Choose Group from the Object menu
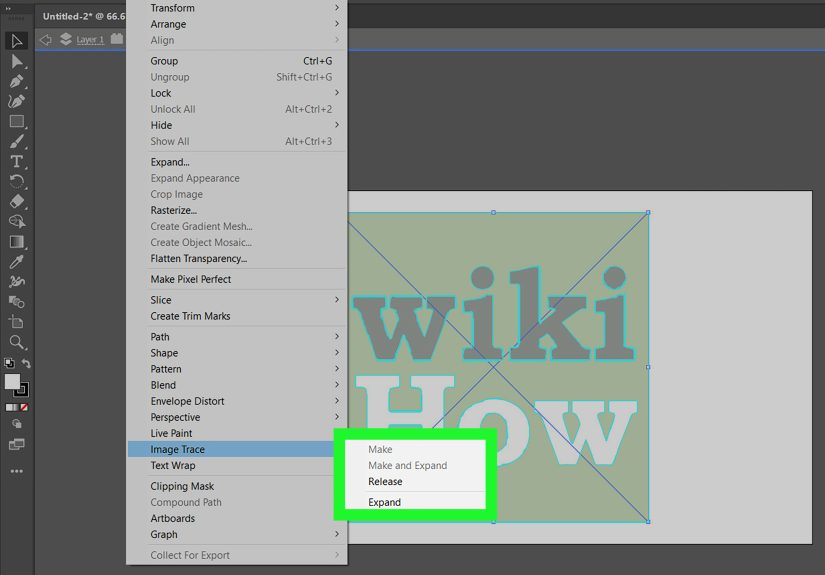 [237, 61]
